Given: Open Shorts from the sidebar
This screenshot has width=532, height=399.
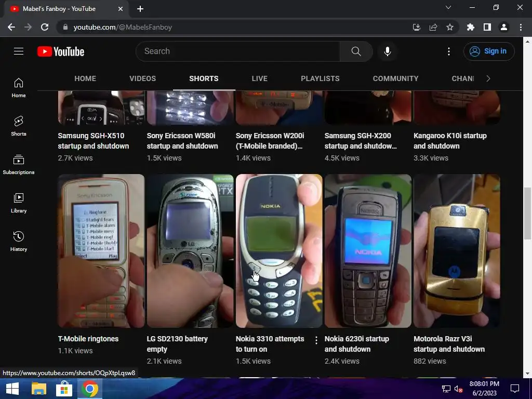Looking at the screenshot, I should 19,126.
